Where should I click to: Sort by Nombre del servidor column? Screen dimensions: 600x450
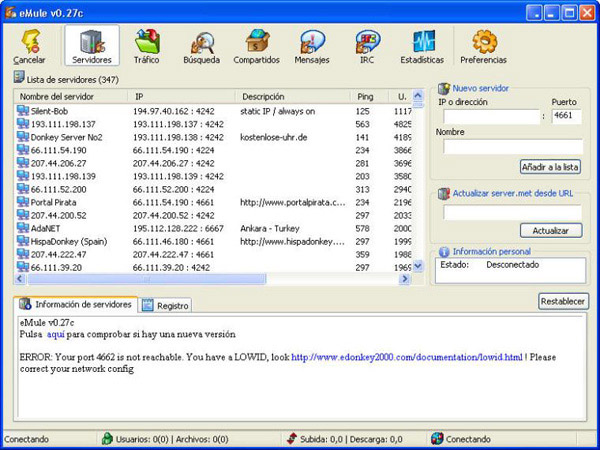[x=70, y=96]
